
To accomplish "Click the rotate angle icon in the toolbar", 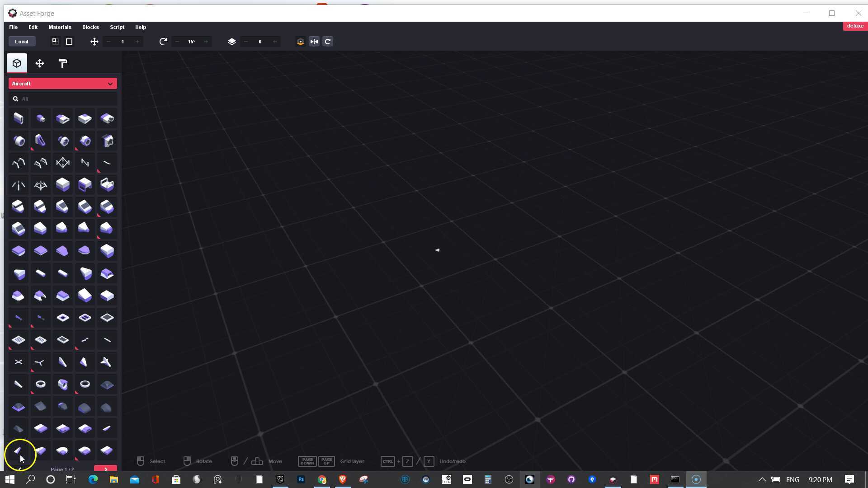I will coord(163,41).
